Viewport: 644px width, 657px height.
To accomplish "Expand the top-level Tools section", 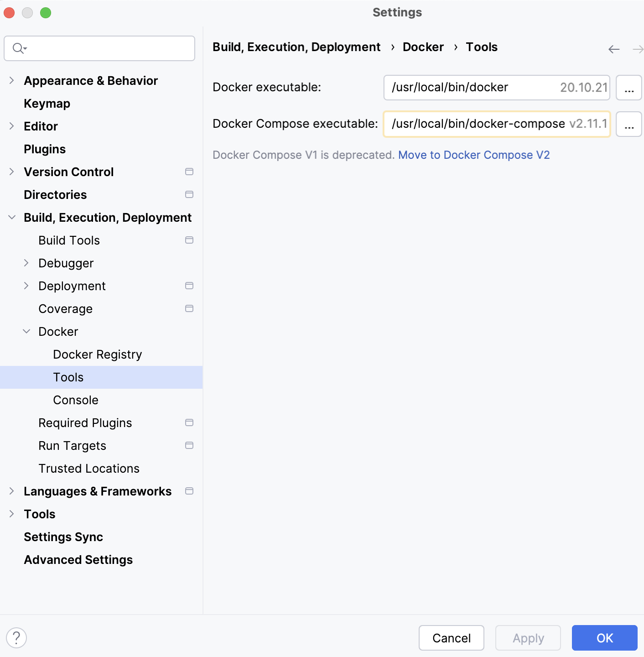I will [12, 514].
